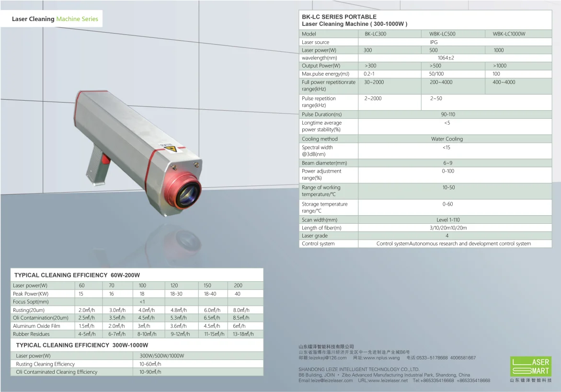Click the laser cleaning gun product image
The image size is (561, 392).
coord(139,153)
